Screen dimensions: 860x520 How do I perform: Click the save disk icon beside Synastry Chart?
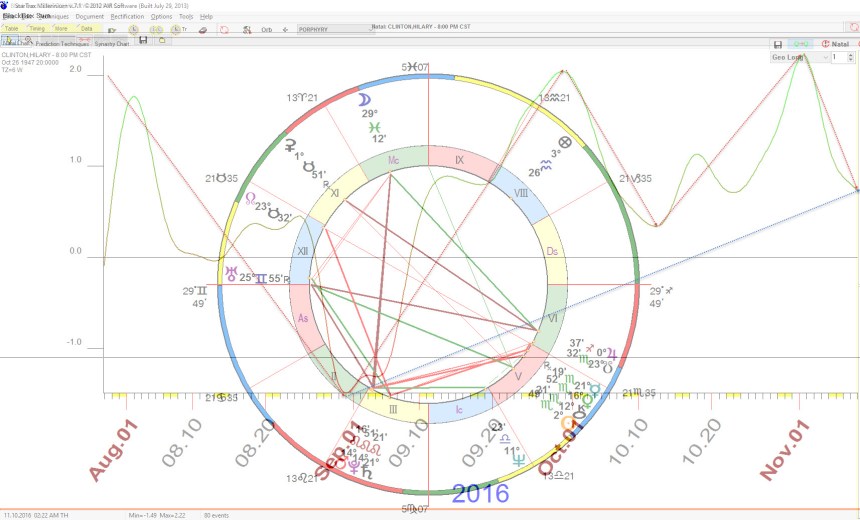[143, 40]
